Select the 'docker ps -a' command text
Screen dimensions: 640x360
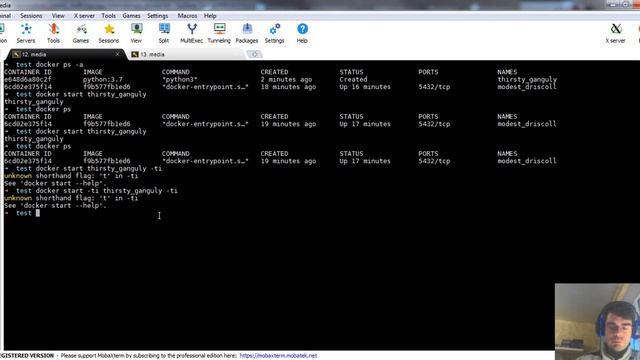pyautogui.click(x=59, y=64)
